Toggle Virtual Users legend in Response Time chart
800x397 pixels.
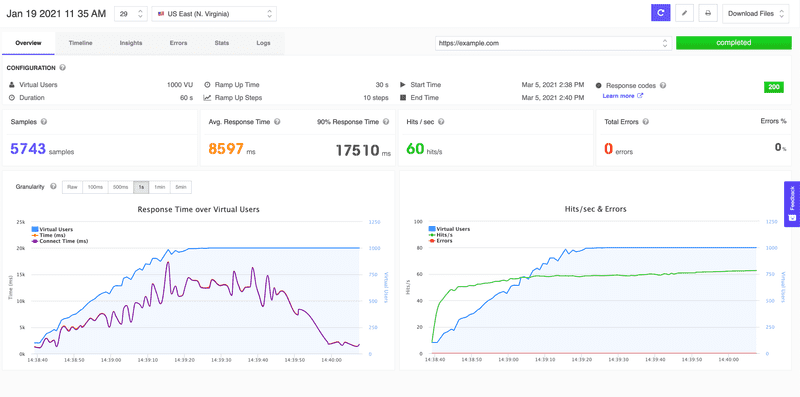(52, 230)
